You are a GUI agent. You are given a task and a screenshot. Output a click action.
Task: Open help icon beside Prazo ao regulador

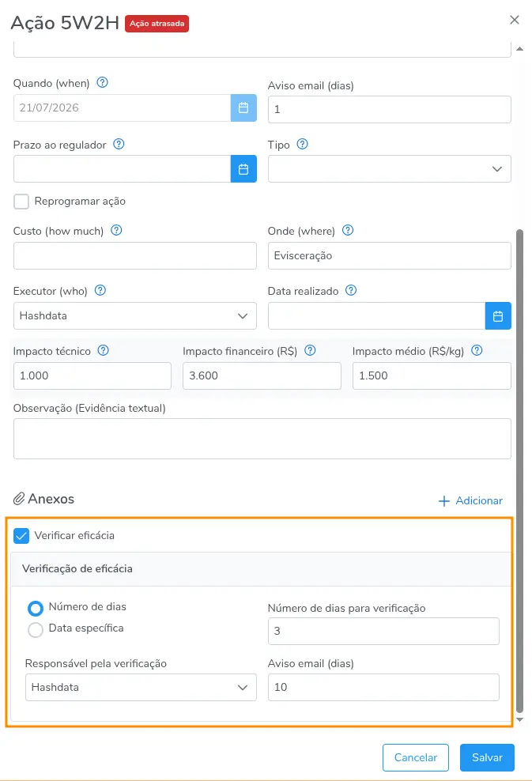[x=119, y=144]
